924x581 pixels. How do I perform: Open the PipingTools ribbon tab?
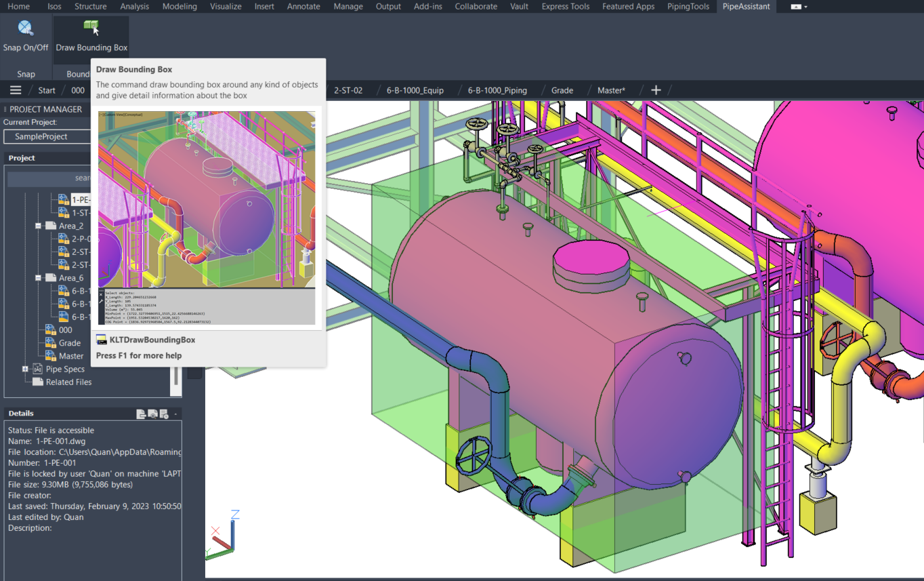tap(688, 6)
